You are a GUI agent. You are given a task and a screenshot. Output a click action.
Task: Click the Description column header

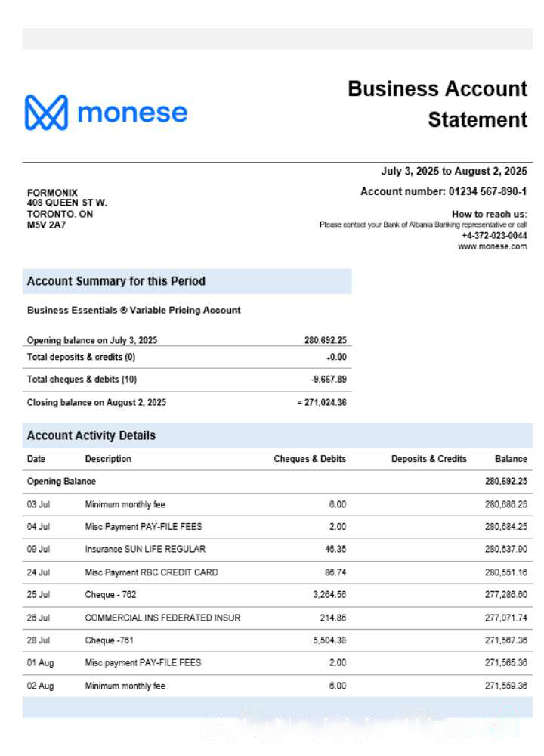[108, 459]
